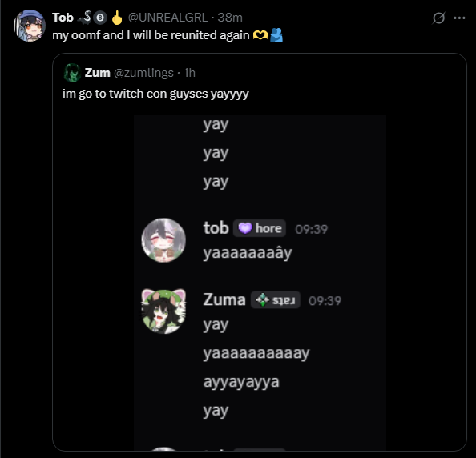Open the quoted tweet text about twitch con

(155, 94)
